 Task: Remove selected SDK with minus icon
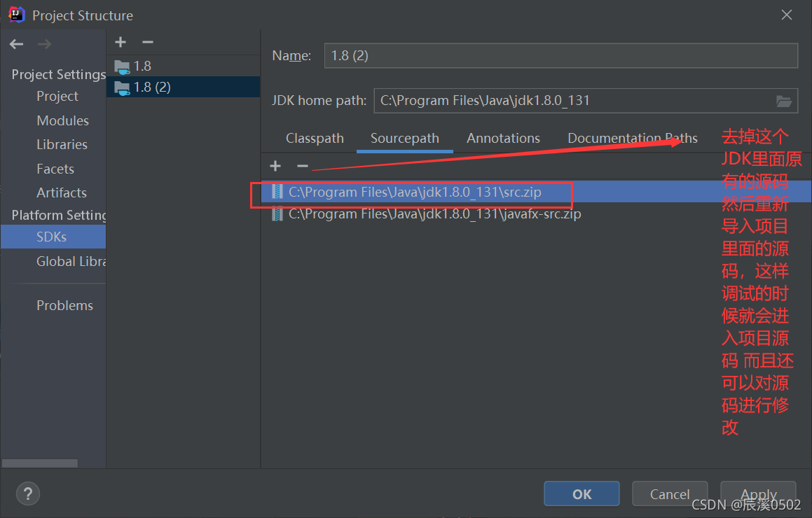coord(148,42)
